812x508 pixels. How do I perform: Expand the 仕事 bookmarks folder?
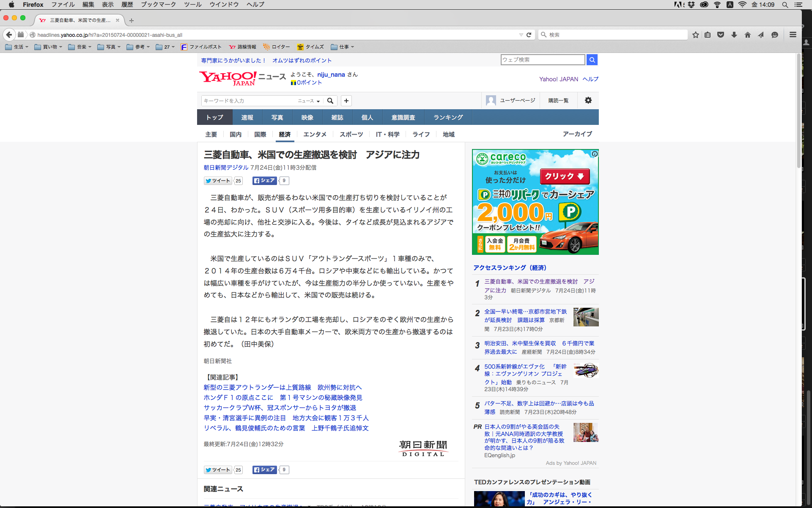[x=343, y=47]
